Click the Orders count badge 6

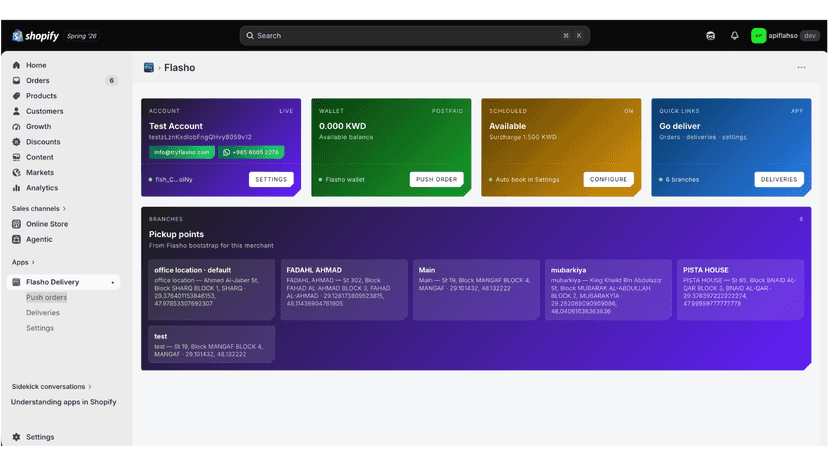point(111,80)
